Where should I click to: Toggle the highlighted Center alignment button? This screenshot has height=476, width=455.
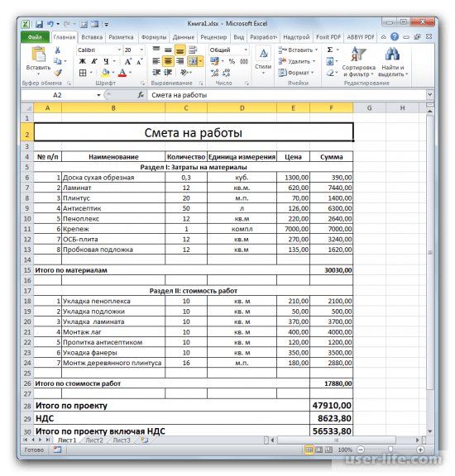(168, 61)
